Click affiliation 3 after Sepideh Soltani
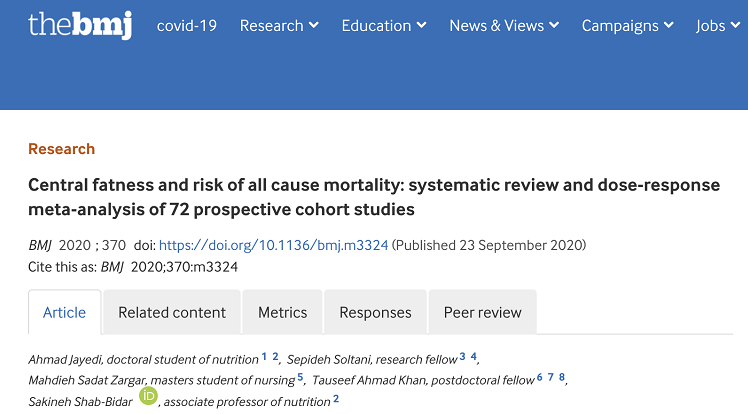748x414 pixels. coord(462,357)
